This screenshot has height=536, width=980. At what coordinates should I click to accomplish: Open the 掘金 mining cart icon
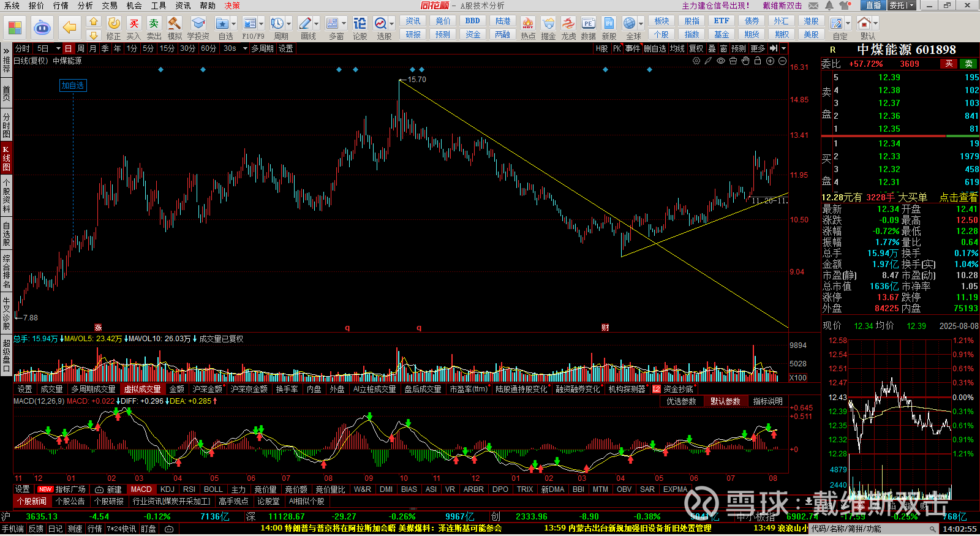[548, 23]
